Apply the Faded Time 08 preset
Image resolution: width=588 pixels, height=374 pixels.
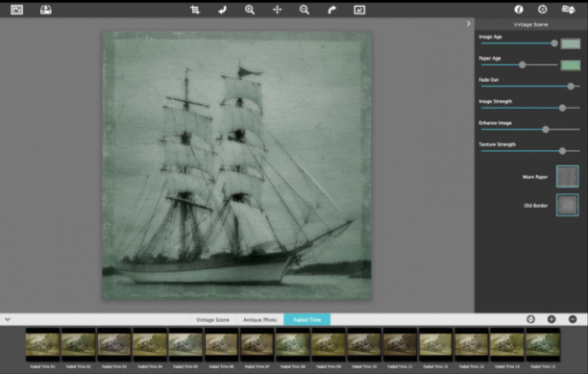pyautogui.click(x=293, y=345)
